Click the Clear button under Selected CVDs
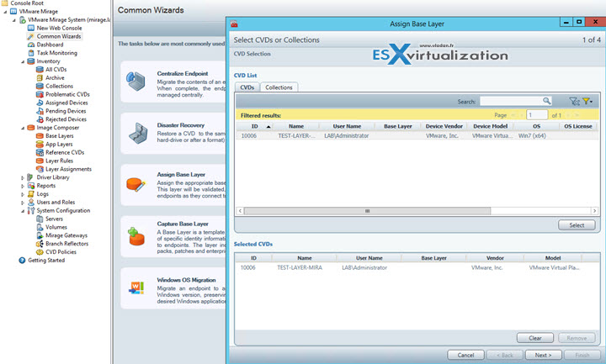The width and height of the screenshot is (606, 364). click(535, 338)
